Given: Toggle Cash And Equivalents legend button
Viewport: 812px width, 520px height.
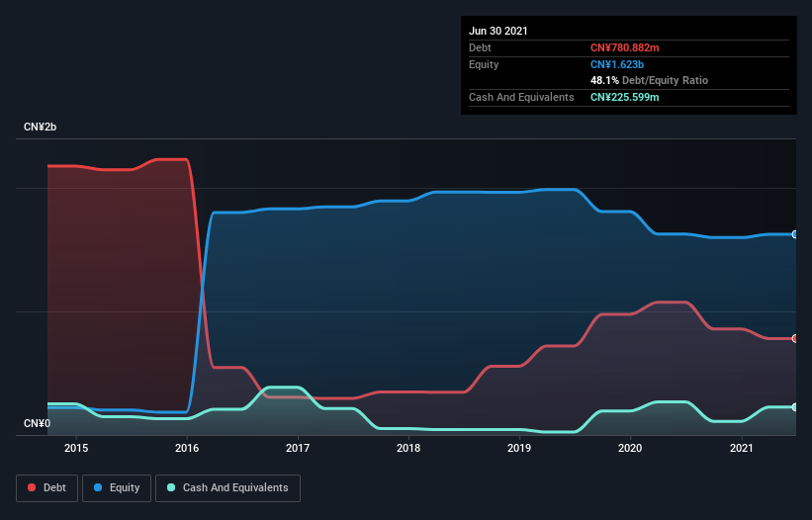Looking at the screenshot, I should (x=227, y=488).
